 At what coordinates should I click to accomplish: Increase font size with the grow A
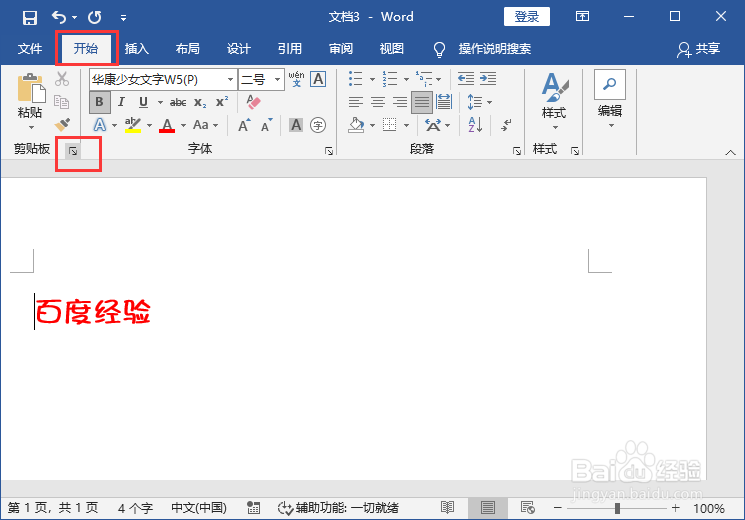click(244, 125)
